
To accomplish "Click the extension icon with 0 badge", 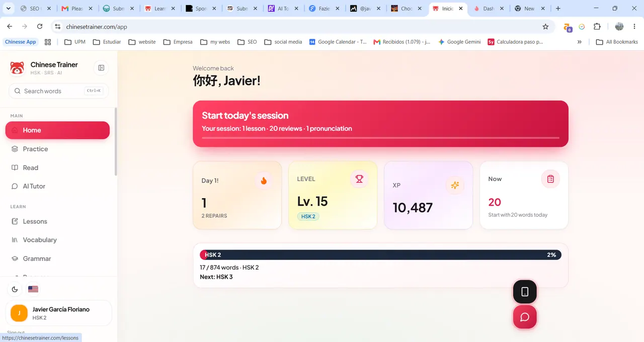I will tap(568, 27).
